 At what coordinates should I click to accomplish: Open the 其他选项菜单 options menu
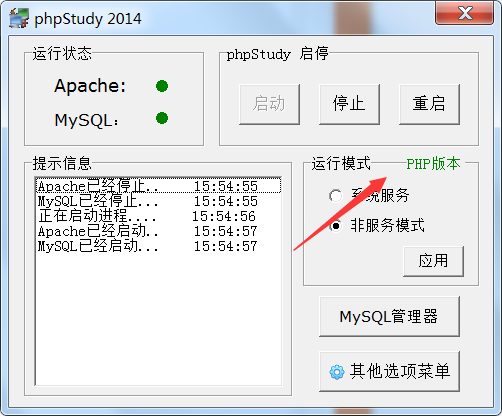click(389, 371)
